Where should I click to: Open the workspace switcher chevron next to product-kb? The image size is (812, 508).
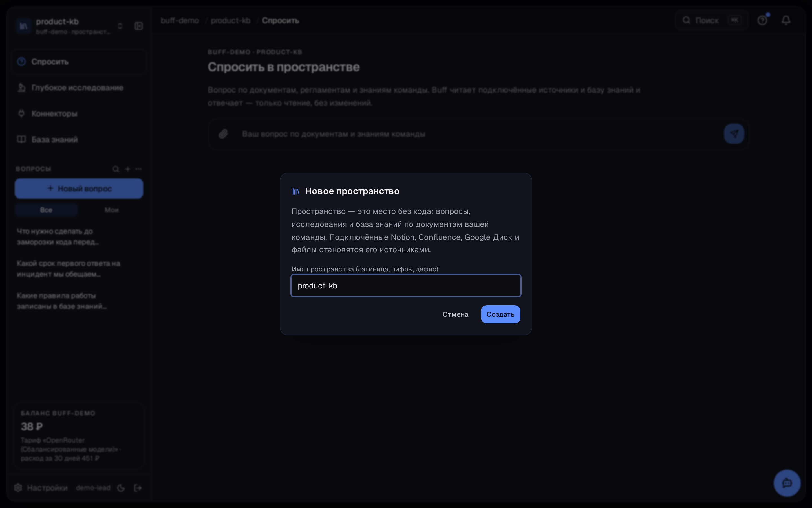[120, 26]
